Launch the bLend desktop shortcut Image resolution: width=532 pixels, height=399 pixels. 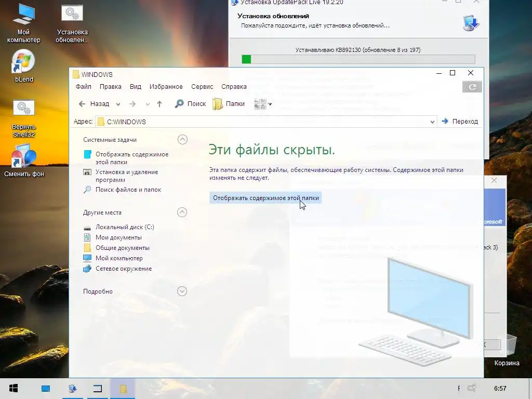tap(24, 66)
